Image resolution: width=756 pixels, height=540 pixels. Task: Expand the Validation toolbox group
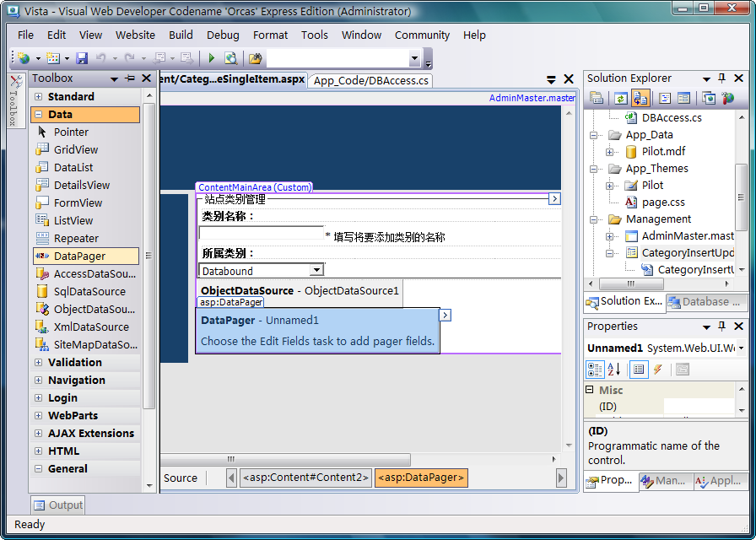point(38,363)
